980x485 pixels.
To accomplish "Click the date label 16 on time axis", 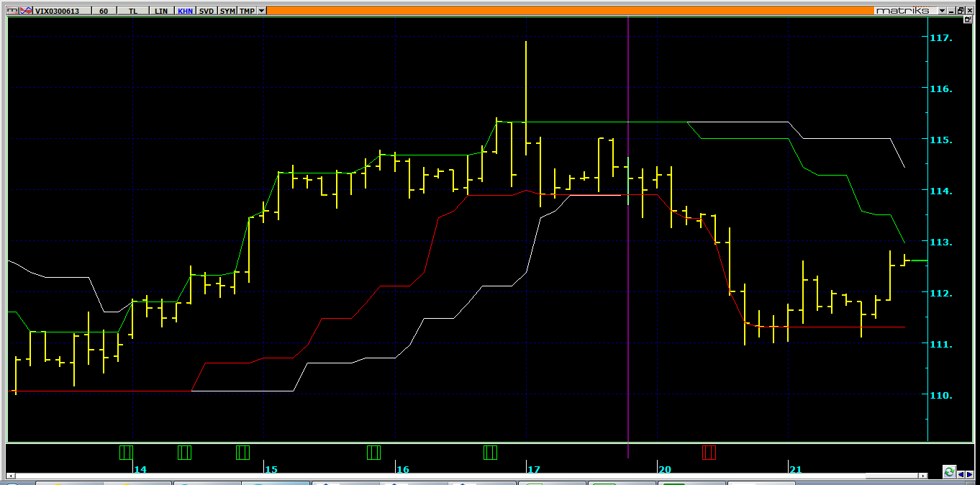I will pyautogui.click(x=402, y=469).
